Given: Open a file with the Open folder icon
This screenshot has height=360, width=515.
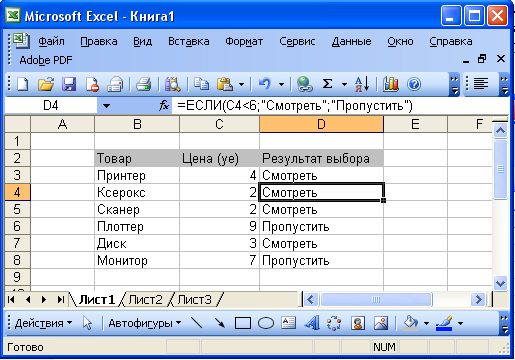Looking at the screenshot, I should point(46,84).
